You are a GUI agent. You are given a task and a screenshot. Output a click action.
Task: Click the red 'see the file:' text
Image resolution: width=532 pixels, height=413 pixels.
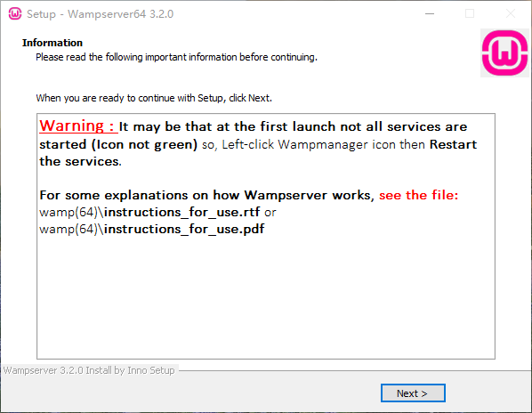pyautogui.click(x=419, y=195)
